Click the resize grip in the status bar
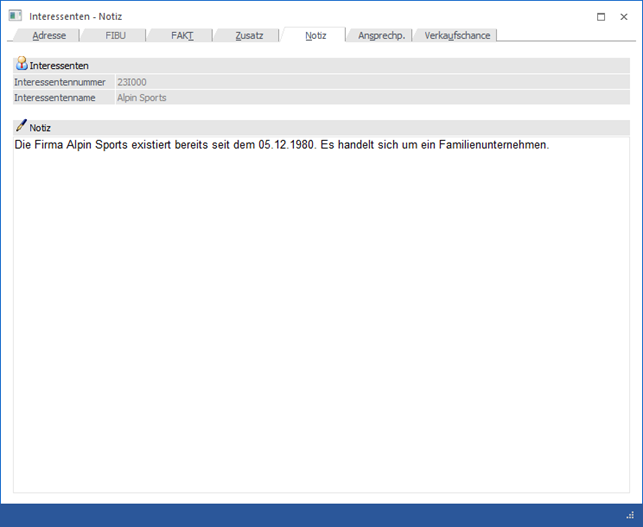 pyautogui.click(x=630, y=515)
